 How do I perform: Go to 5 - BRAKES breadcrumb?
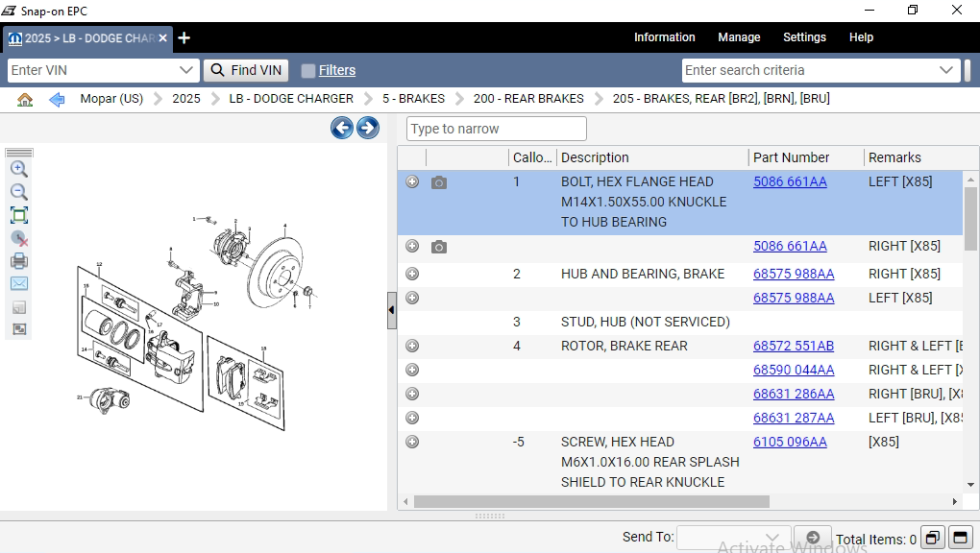coord(414,99)
